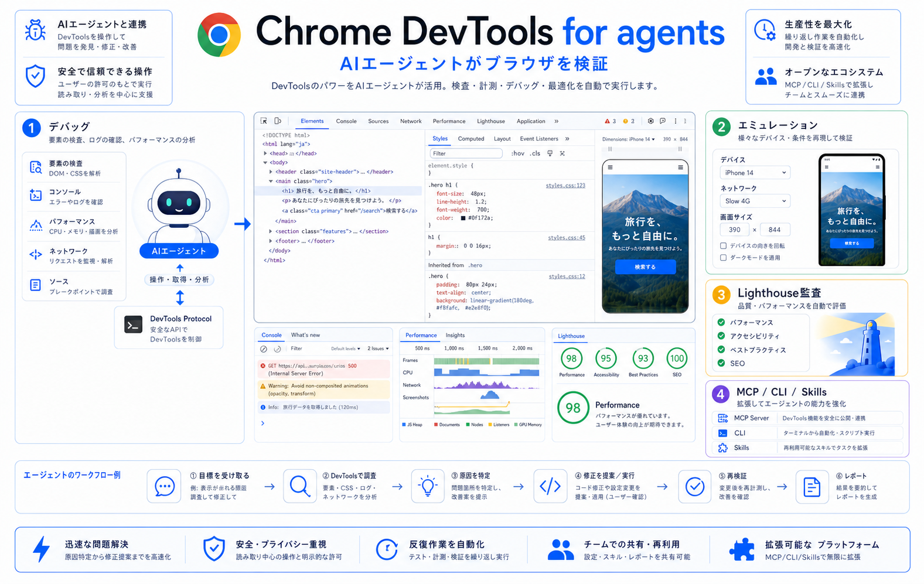Click the ソース document icon
This screenshot has height=584, width=924.
(x=36, y=285)
